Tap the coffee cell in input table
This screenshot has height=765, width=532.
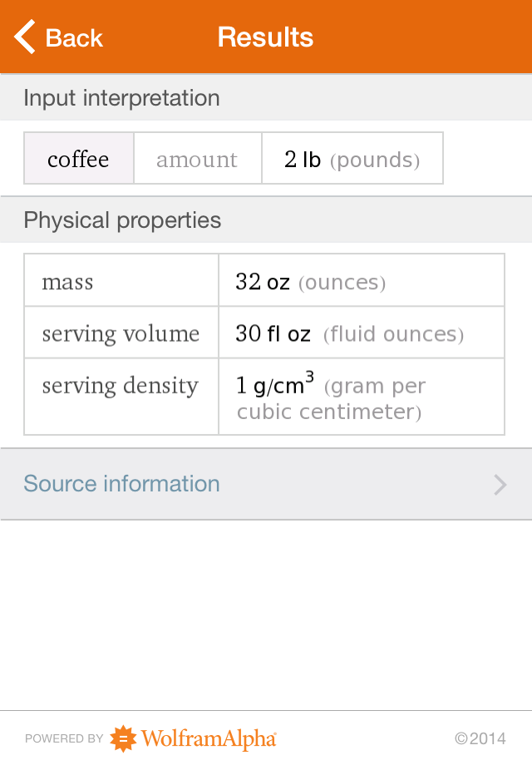[78, 159]
